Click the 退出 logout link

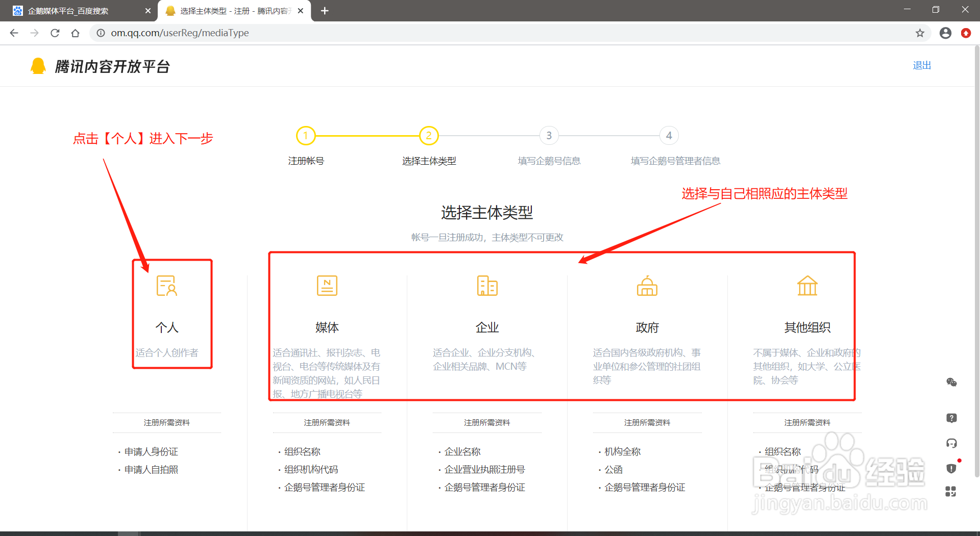tap(922, 65)
